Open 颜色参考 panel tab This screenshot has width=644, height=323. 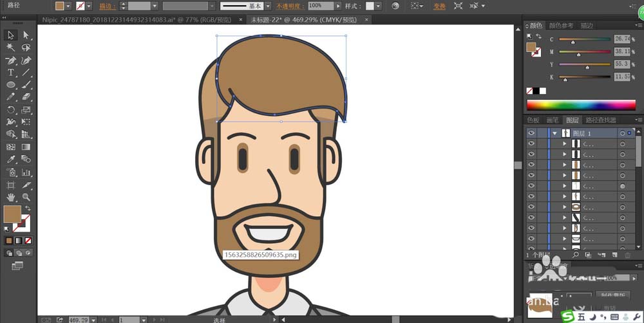pyautogui.click(x=561, y=26)
